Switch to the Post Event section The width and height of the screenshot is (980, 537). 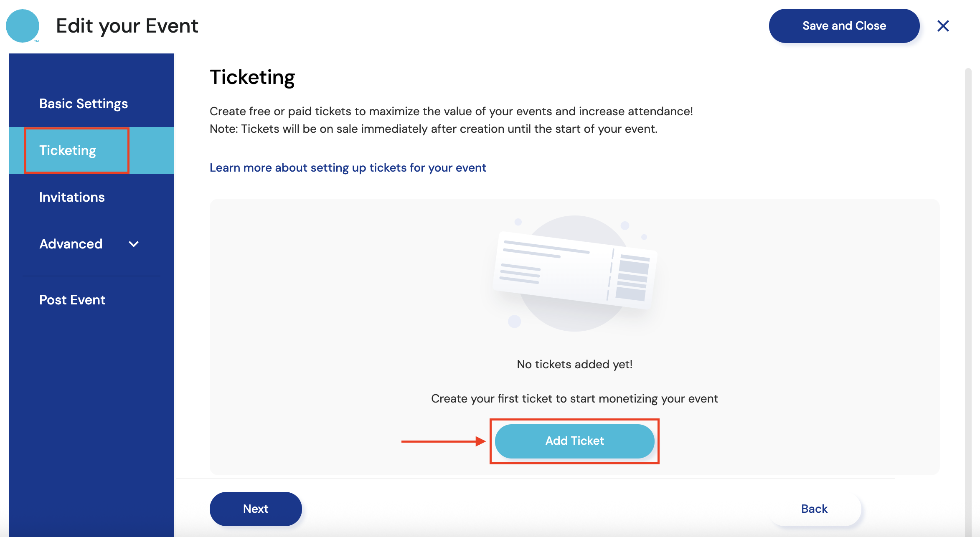[x=72, y=300]
